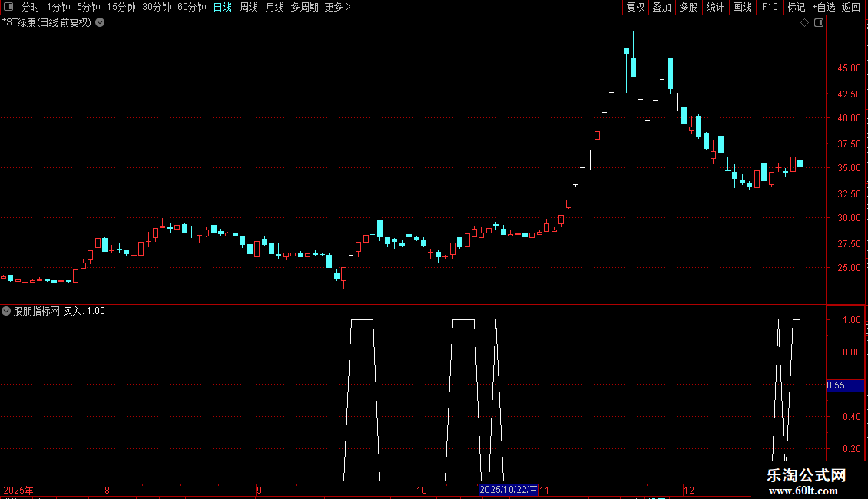Select the 日线 daily chart tab
Viewport: 868px width, 499px height.
223,7
